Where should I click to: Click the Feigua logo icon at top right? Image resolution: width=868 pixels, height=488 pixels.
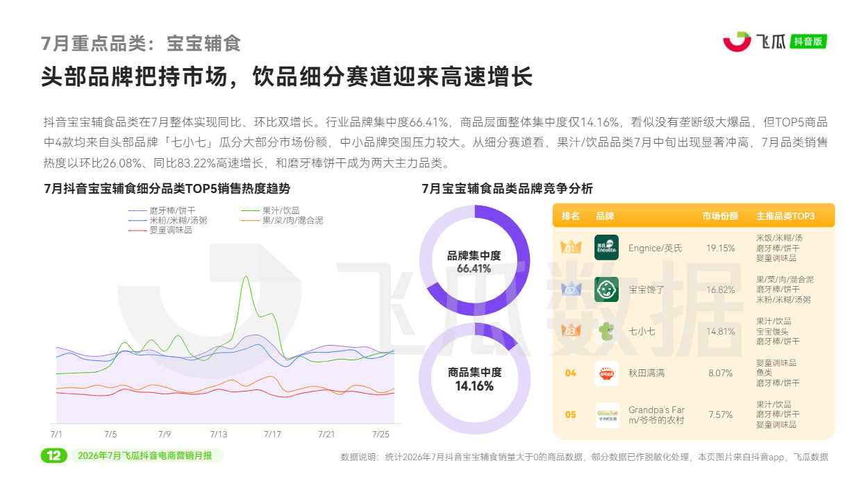coord(737,41)
